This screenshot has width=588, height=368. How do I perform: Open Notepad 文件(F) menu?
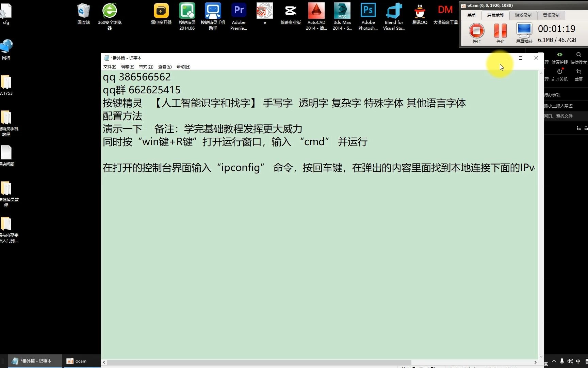pos(110,67)
